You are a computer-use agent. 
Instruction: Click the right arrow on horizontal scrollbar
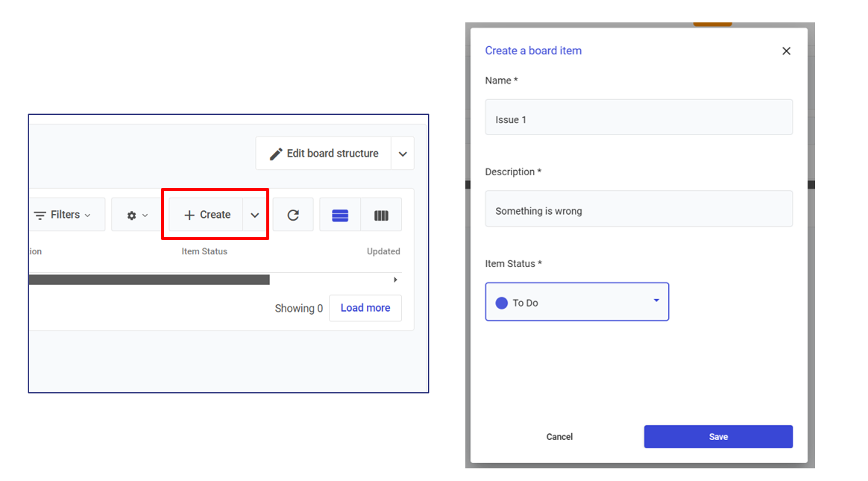click(395, 280)
